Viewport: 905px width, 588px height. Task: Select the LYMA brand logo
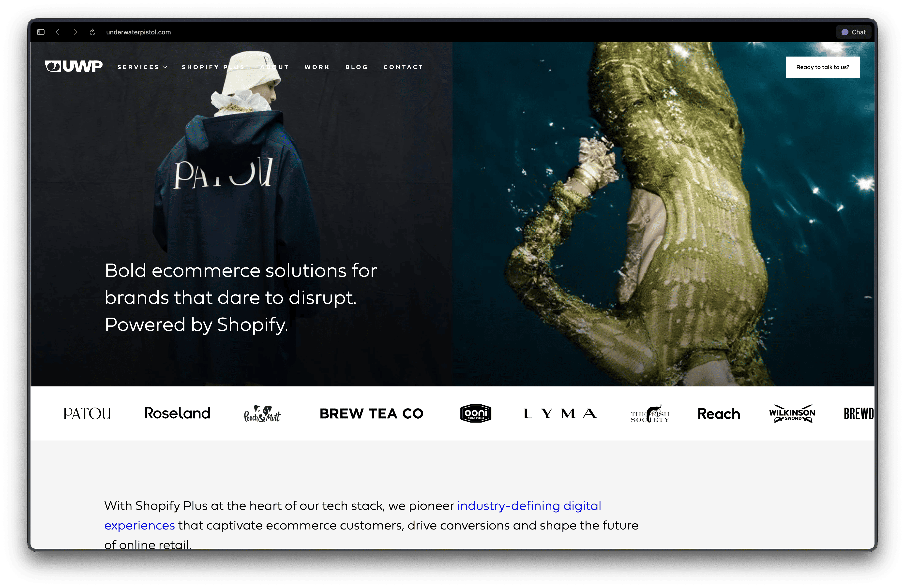[560, 413]
